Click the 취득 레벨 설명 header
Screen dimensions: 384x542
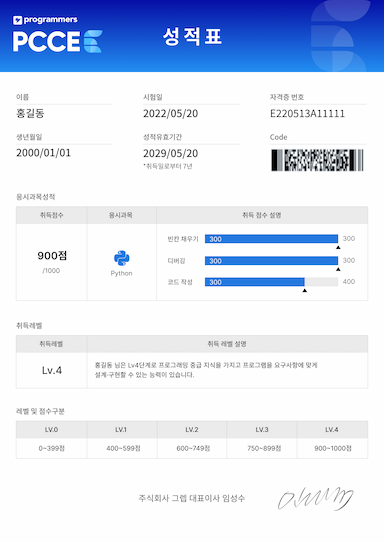[227, 344]
